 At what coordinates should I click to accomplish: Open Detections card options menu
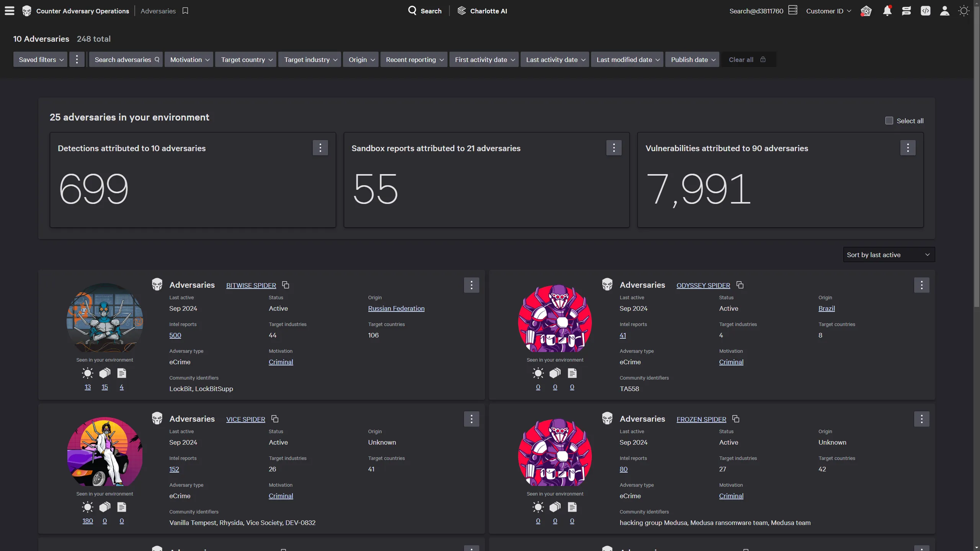pos(320,148)
